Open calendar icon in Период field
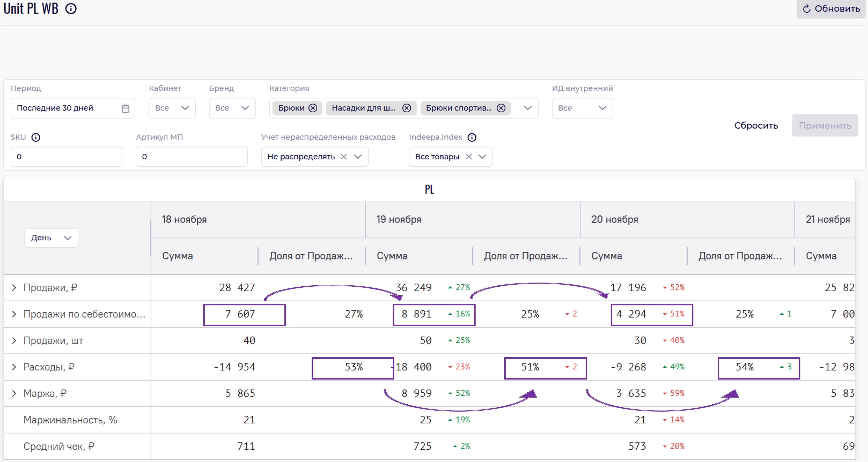 pos(125,108)
